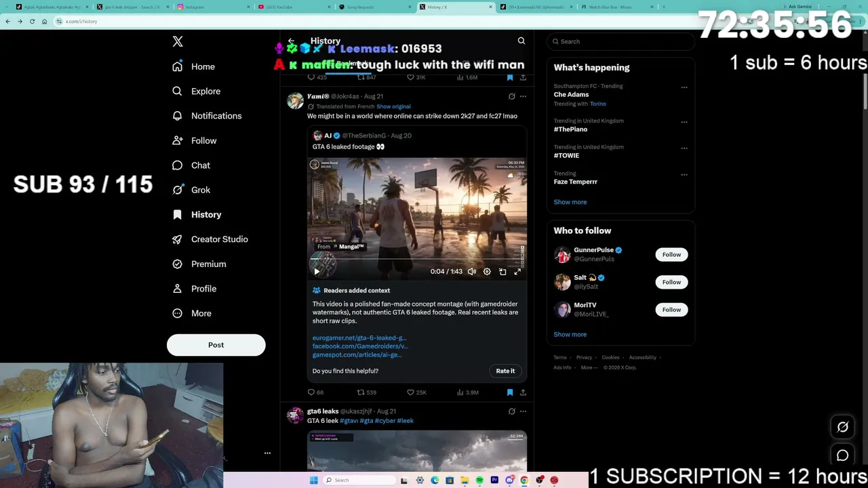Open Windows Start menu
Screen dimensions: 868x488
(x=313, y=480)
